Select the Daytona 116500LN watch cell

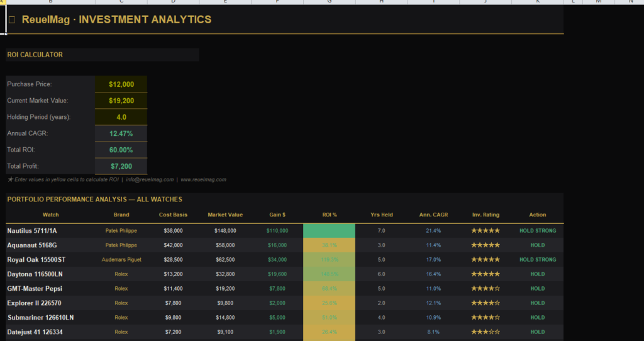coord(50,274)
